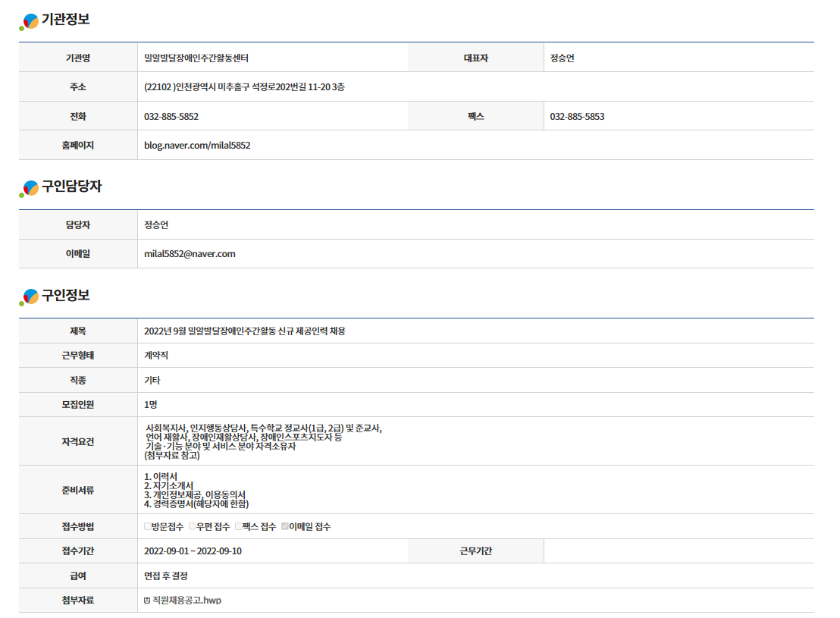Click the 팩스 column label

tap(475, 116)
